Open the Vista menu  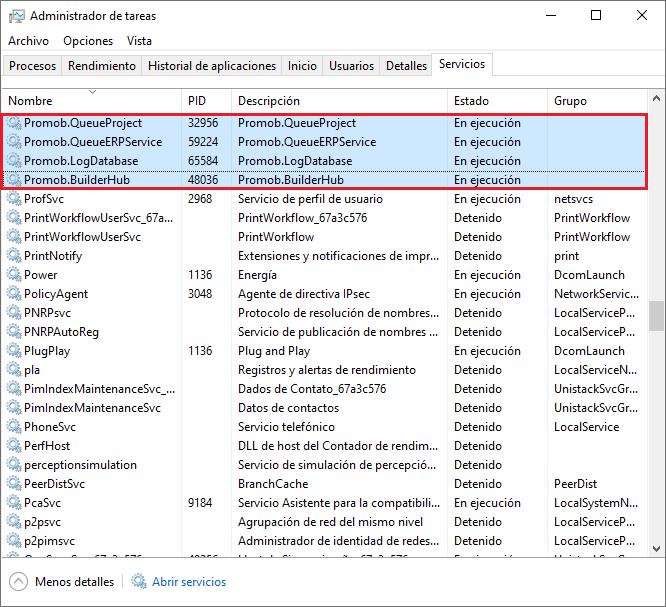(139, 41)
